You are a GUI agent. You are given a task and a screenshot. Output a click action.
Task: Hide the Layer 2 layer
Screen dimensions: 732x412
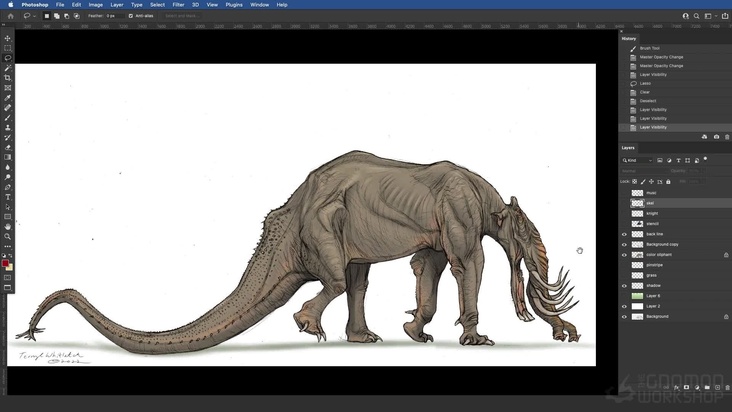click(x=624, y=306)
